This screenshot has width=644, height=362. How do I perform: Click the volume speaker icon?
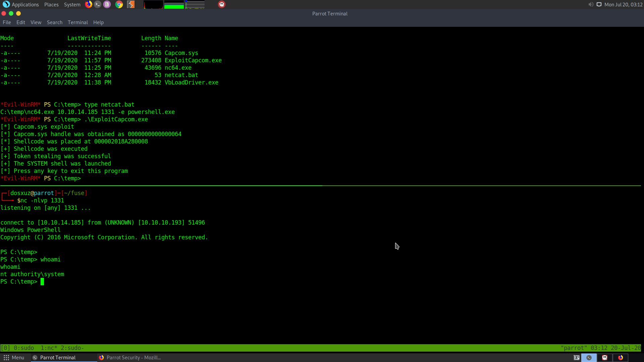591,4
